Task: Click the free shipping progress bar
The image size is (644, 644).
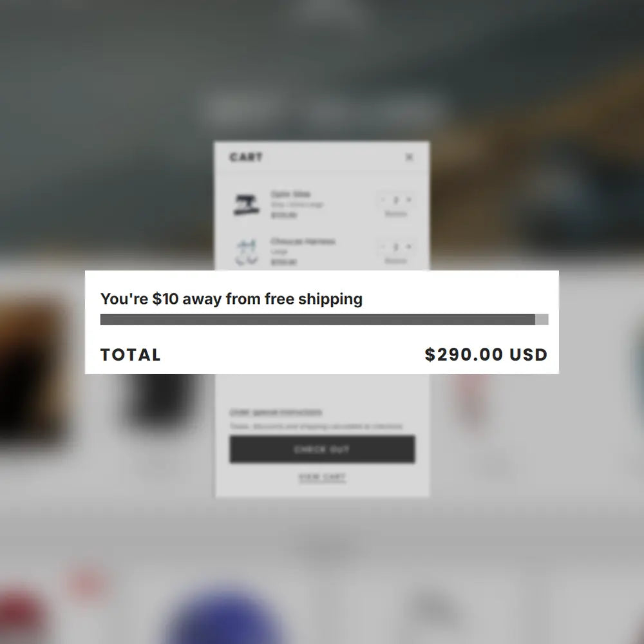Action: (x=324, y=319)
